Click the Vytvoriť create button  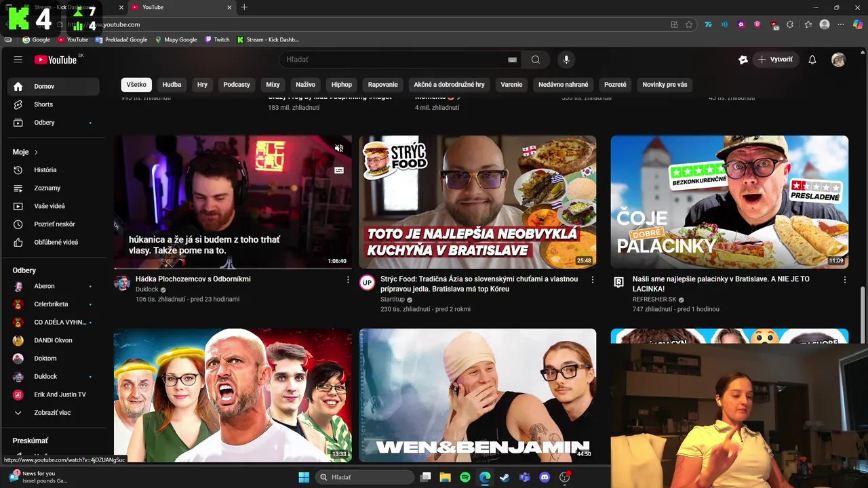[x=776, y=60]
